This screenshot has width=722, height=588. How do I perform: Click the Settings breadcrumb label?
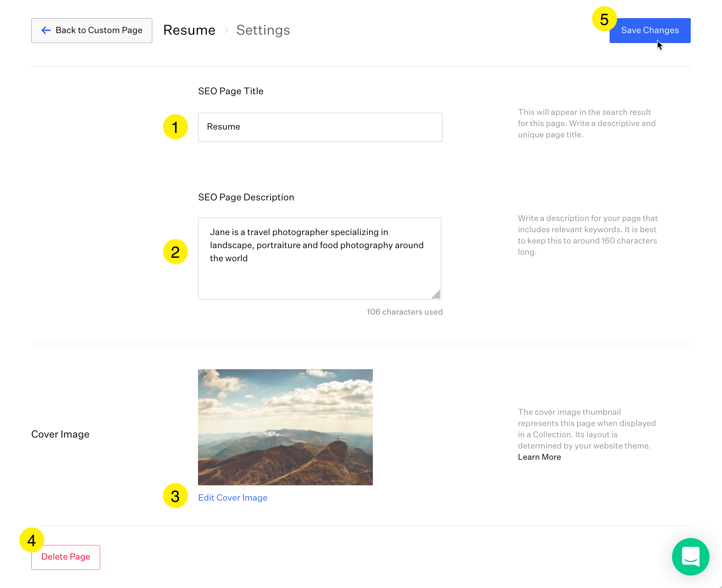click(263, 31)
